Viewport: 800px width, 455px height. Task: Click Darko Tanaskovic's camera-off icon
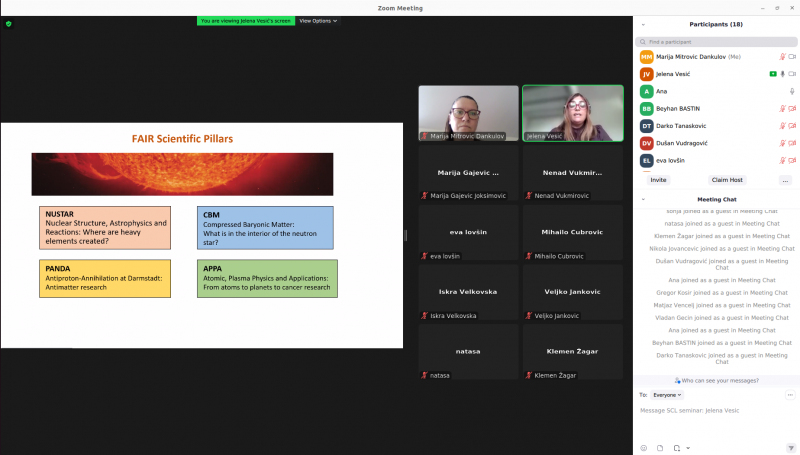coord(792,126)
